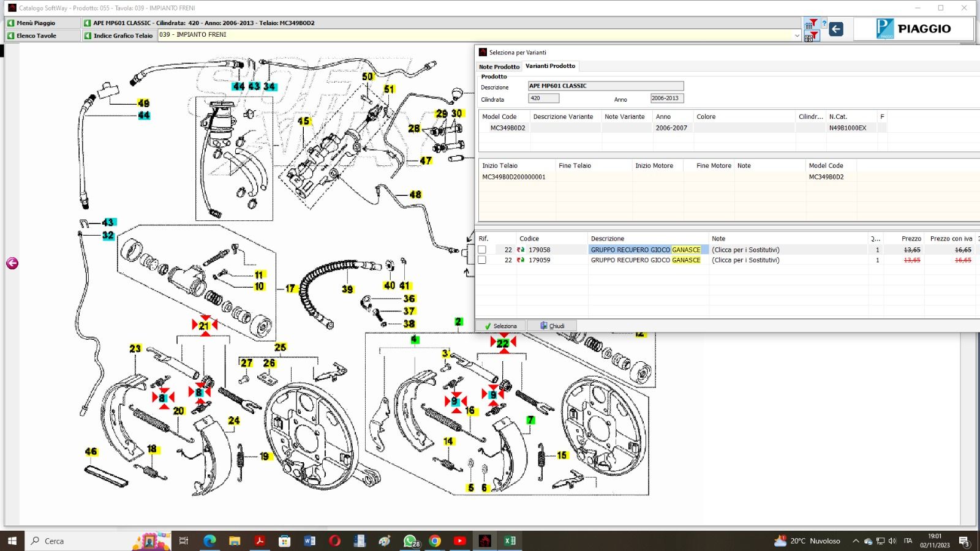Click the Descrizione field showing APE MP601 CLASSIC
This screenshot has width=980, height=551.
click(606, 86)
